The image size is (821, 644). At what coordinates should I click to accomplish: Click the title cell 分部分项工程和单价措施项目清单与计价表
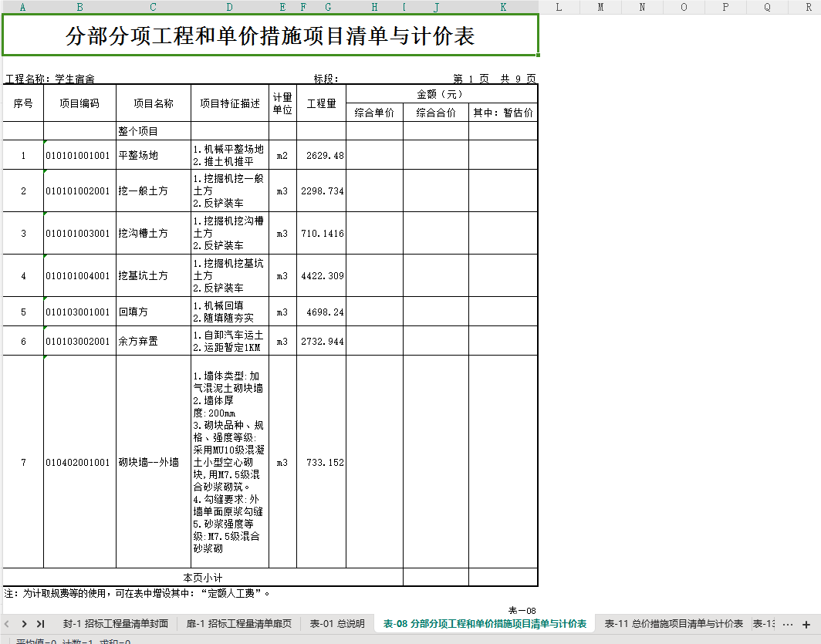270,35
